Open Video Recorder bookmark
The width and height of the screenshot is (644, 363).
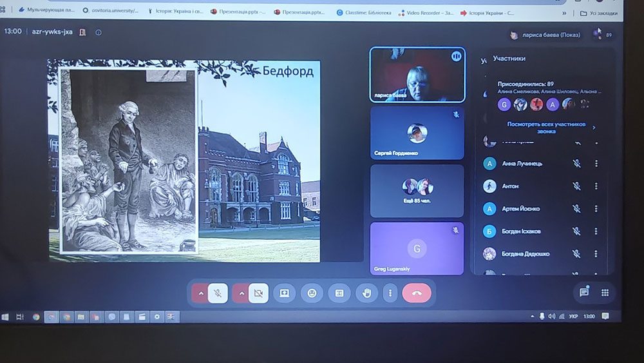pos(426,13)
